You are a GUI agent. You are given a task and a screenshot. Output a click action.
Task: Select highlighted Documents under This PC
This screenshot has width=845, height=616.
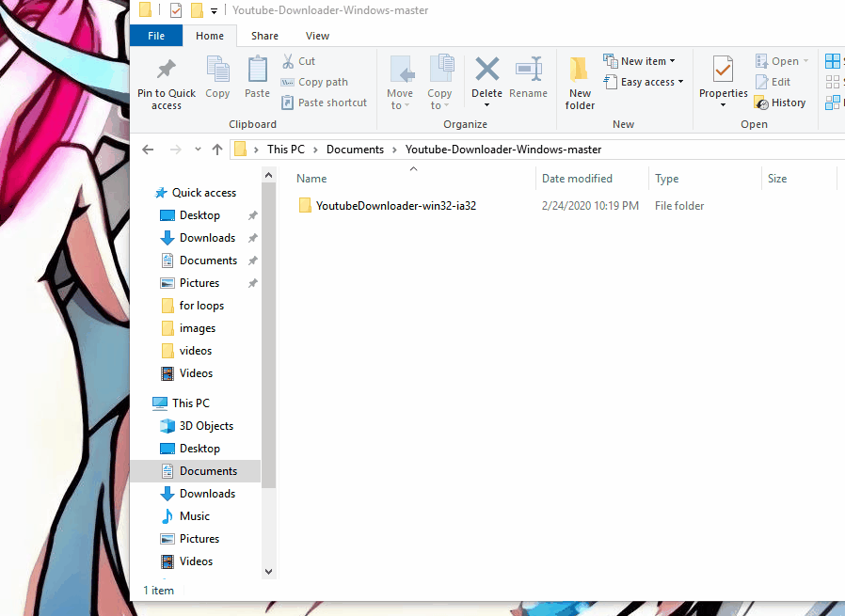tap(195, 470)
